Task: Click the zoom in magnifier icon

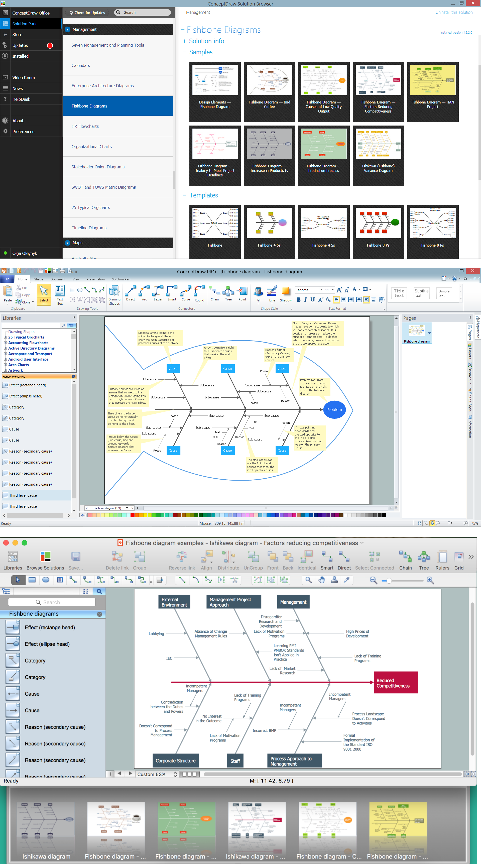Action: 430,580
